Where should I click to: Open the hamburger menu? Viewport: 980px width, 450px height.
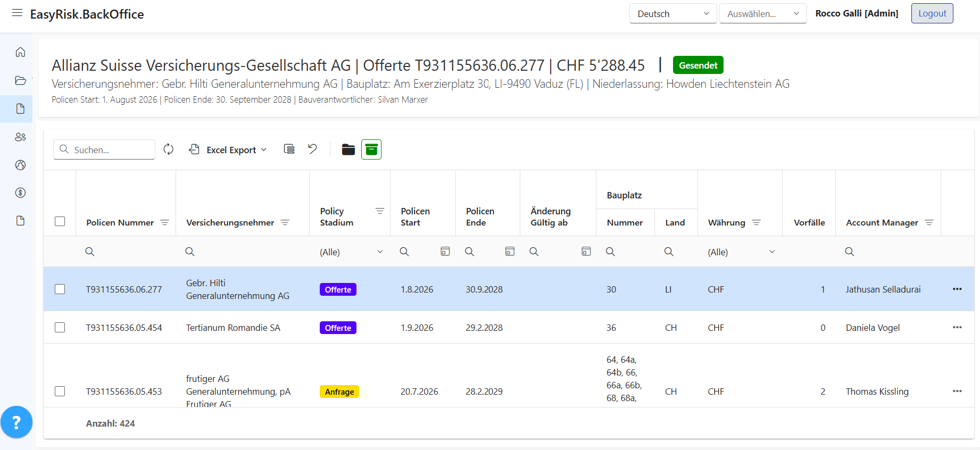17,13
